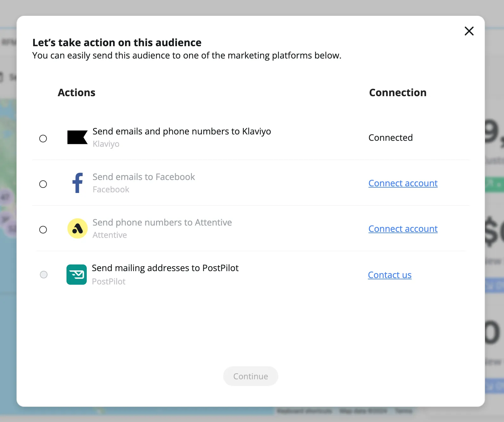Viewport: 504px width, 422px height.
Task: Select the Attentive radio button
Action: (43, 230)
